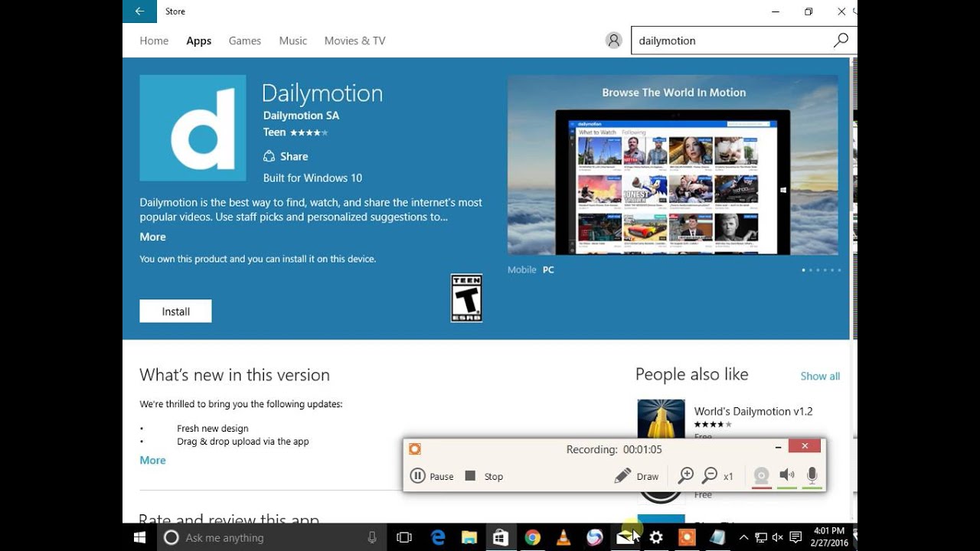Open the Mail envelope taskbar icon

(x=626, y=537)
